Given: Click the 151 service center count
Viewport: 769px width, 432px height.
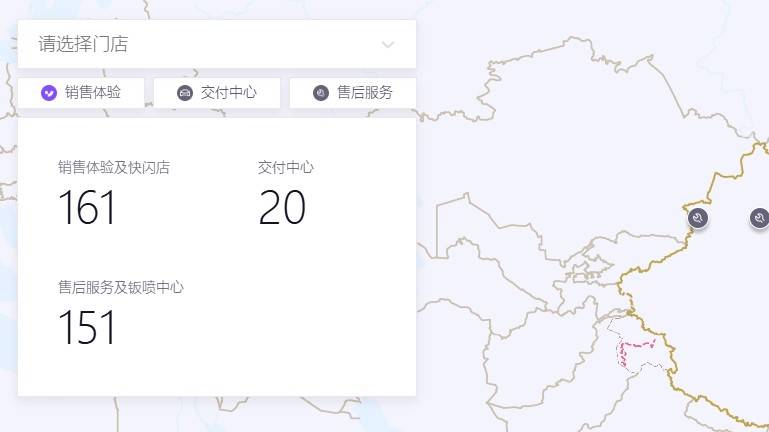Looking at the screenshot, I should pos(87,328).
